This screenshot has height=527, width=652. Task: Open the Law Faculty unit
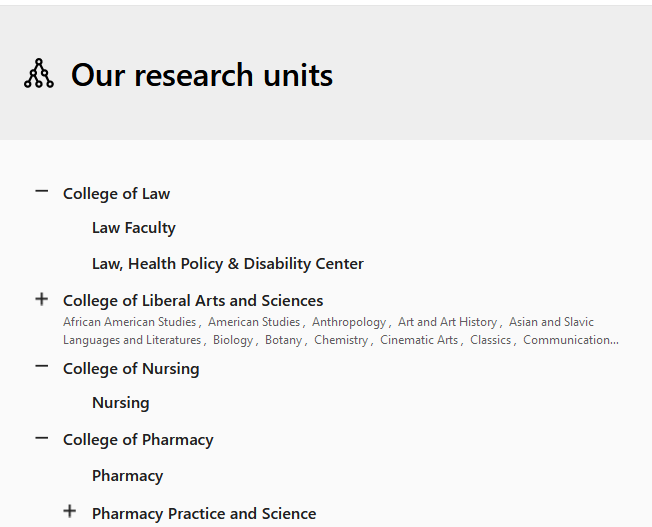coord(133,228)
